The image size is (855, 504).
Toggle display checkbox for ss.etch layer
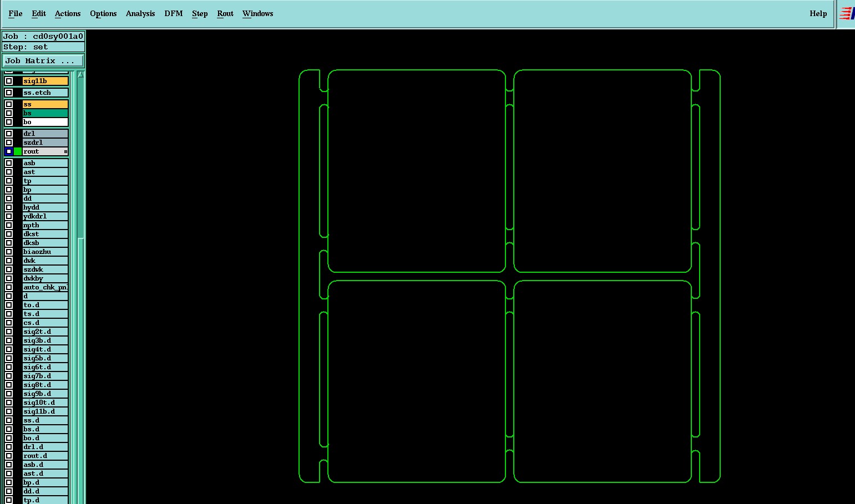point(9,93)
